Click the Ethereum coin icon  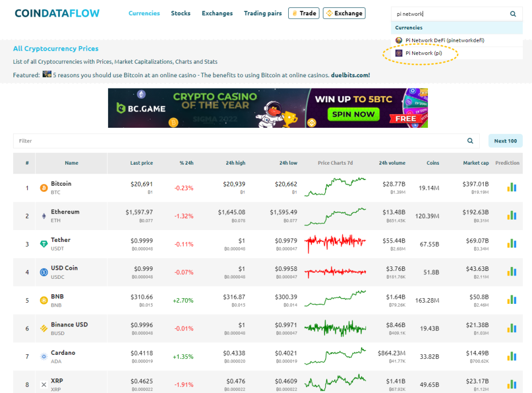(44, 216)
